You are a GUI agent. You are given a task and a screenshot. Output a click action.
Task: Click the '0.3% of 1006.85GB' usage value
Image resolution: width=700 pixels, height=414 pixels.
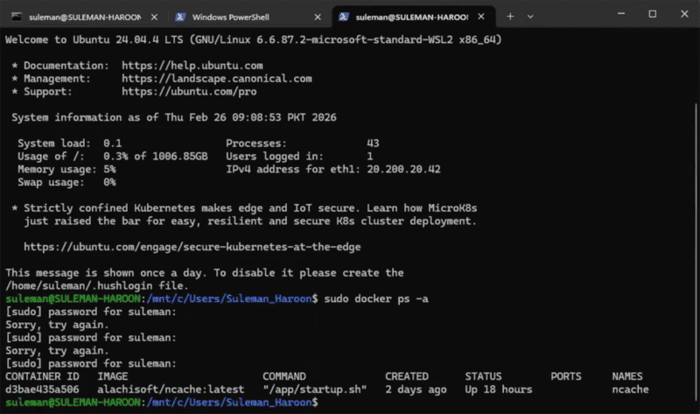click(155, 156)
